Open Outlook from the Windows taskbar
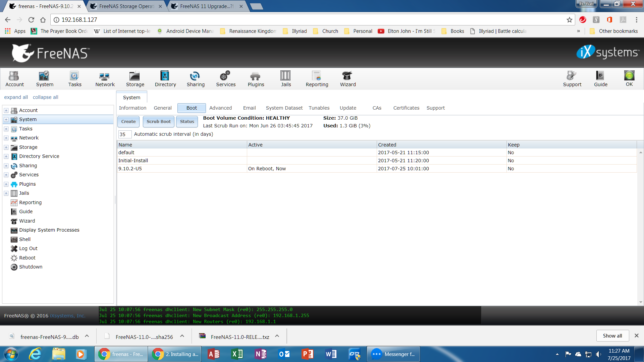This screenshot has width=644, height=362. click(x=284, y=354)
